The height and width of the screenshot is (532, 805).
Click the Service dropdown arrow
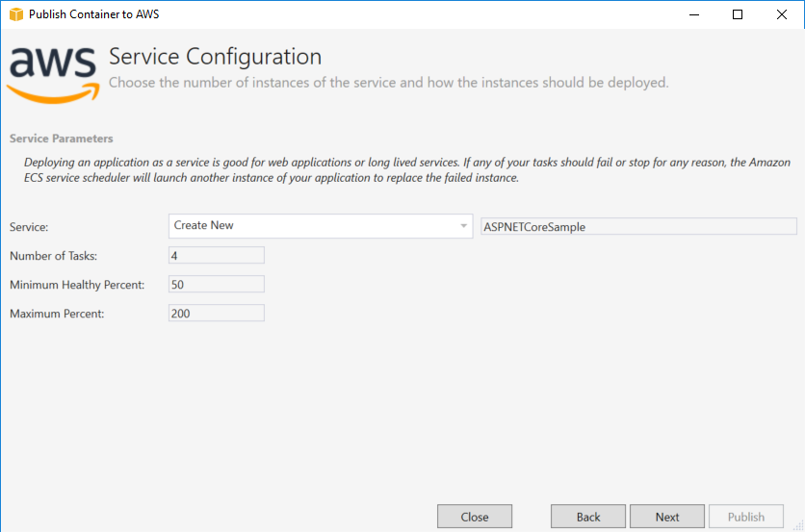click(463, 226)
